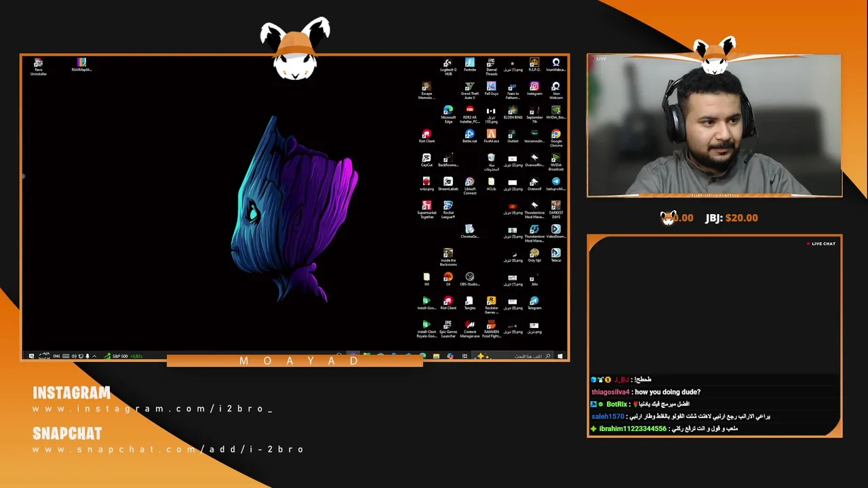
Task: Open the Televzr desktop shortcut
Action: (556, 255)
